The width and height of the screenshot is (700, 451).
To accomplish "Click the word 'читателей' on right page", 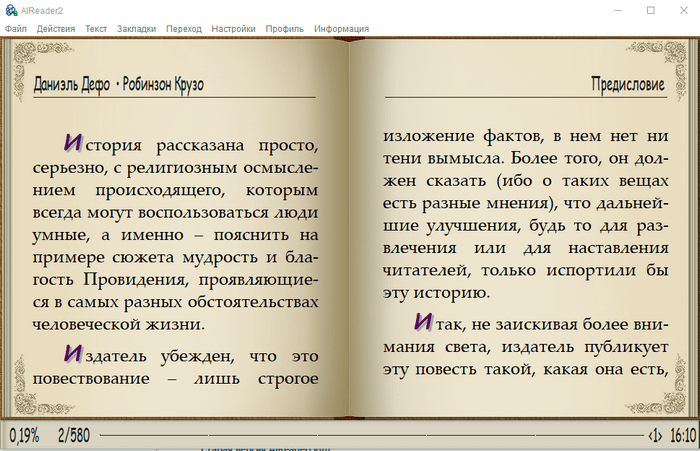I will [x=426, y=271].
